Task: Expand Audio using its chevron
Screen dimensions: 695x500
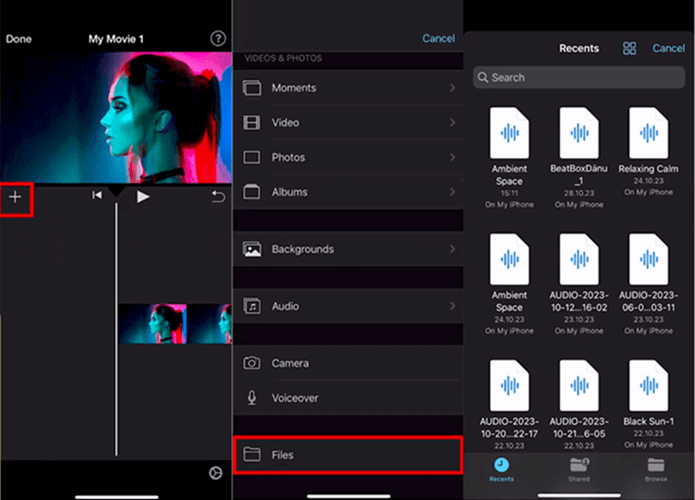Action: click(452, 306)
